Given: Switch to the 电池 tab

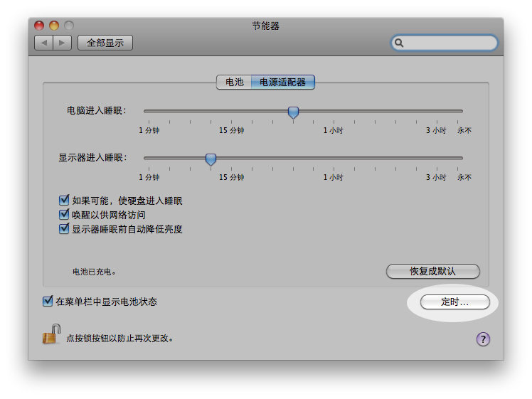Looking at the screenshot, I should [x=234, y=82].
